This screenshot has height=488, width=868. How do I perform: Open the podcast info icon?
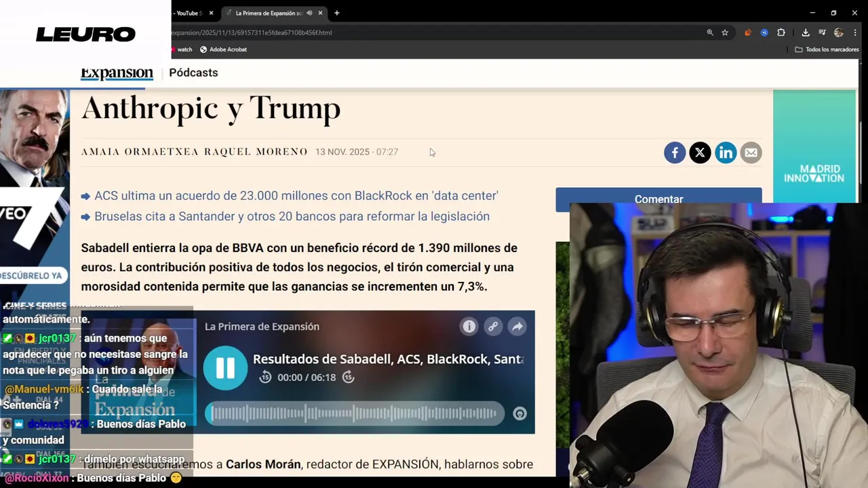pyautogui.click(x=469, y=327)
